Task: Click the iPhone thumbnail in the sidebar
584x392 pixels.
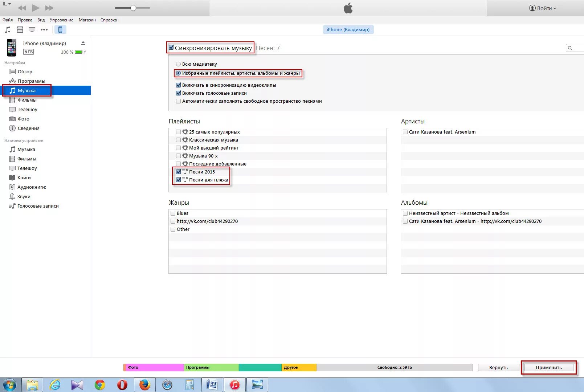Action: (x=12, y=48)
